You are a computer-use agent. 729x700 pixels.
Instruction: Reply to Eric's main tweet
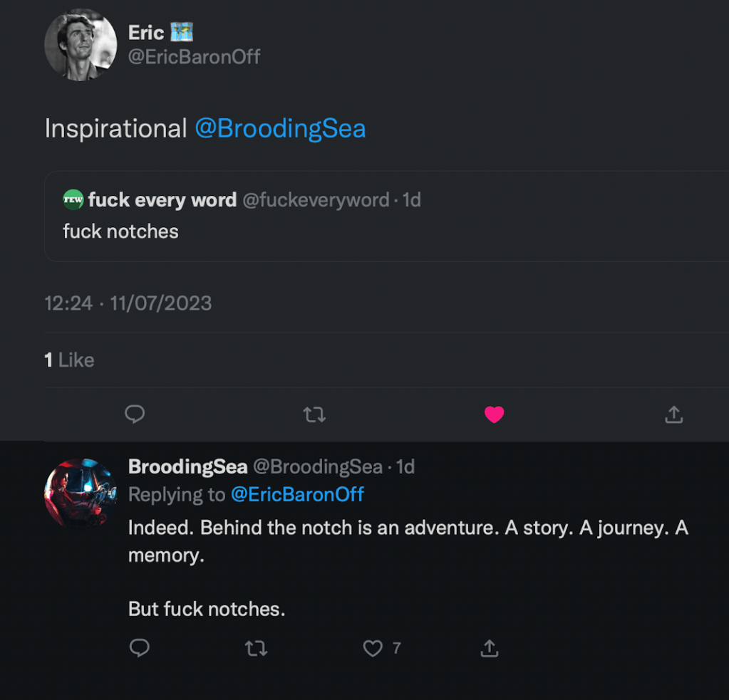pyautogui.click(x=135, y=414)
